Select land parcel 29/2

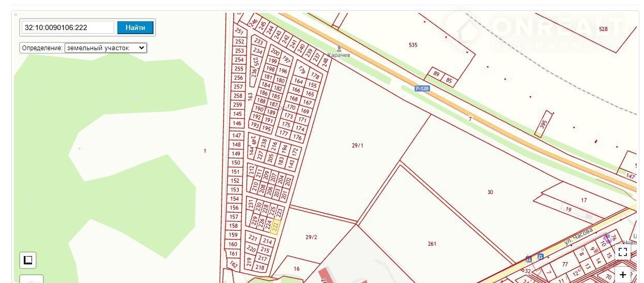click(311, 237)
